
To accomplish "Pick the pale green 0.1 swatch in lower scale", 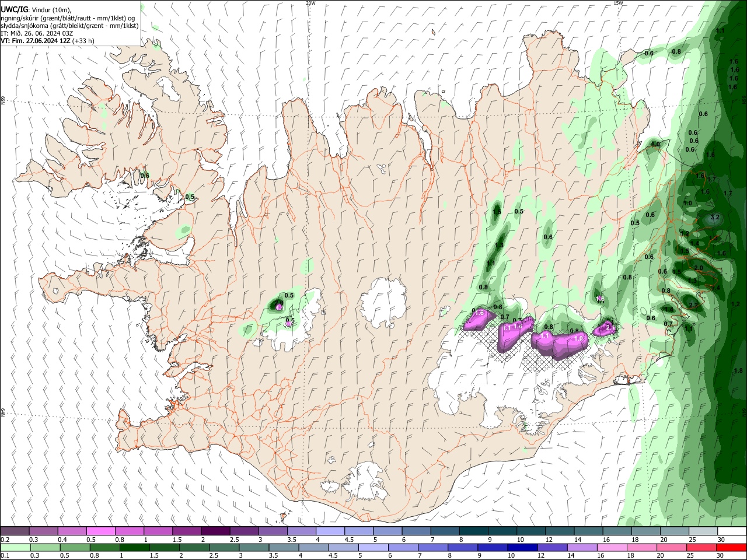I will tap(15, 548).
